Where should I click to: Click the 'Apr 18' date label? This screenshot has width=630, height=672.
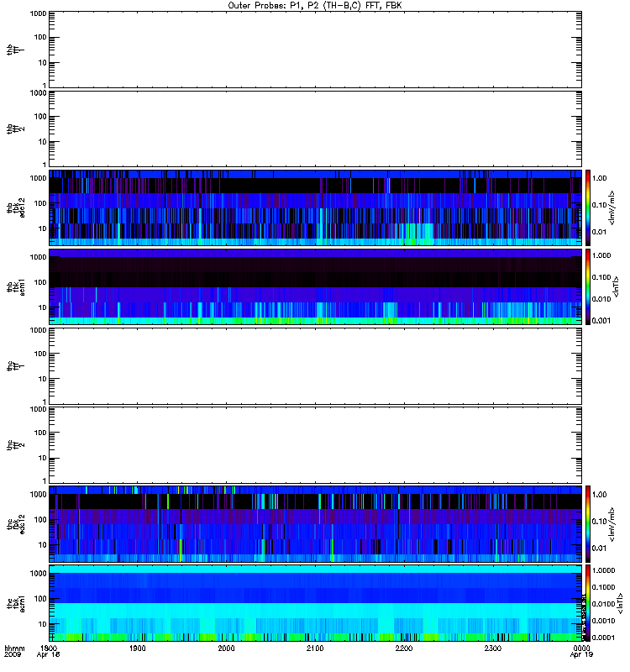[x=49, y=655]
